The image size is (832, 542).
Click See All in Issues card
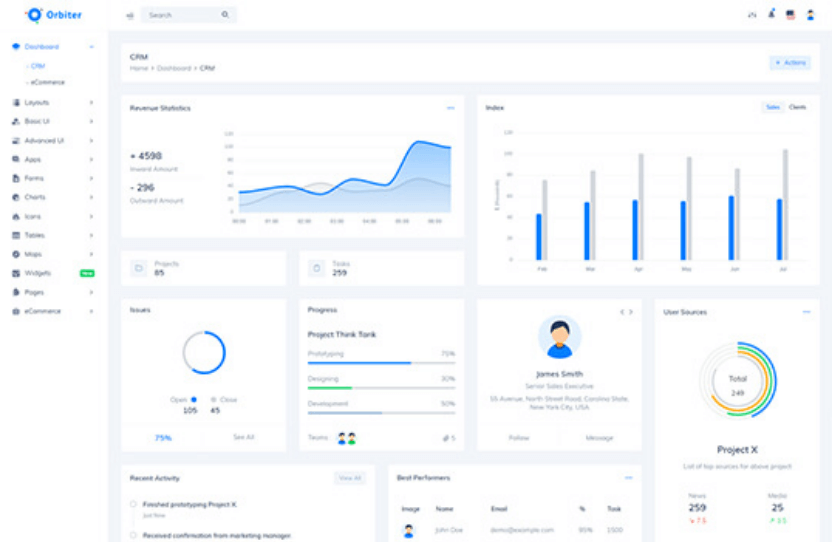click(244, 437)
